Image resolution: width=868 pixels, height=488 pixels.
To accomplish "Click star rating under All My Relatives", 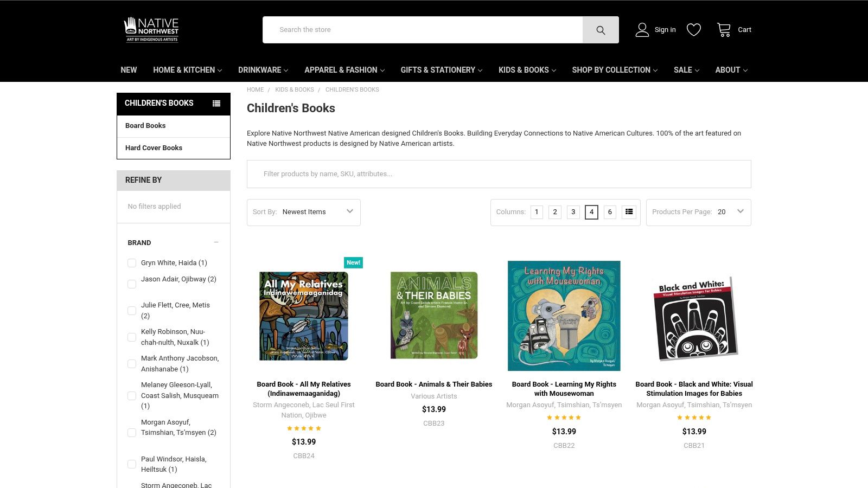I will pos(304,428).
